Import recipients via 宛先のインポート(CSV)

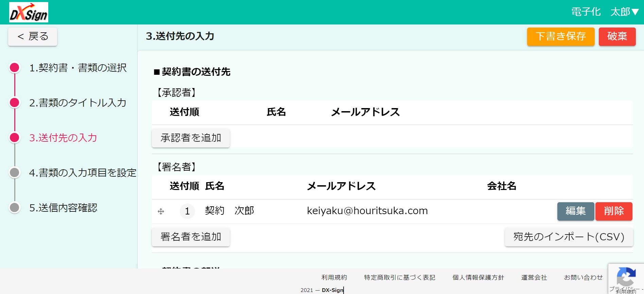pos(569,237)
